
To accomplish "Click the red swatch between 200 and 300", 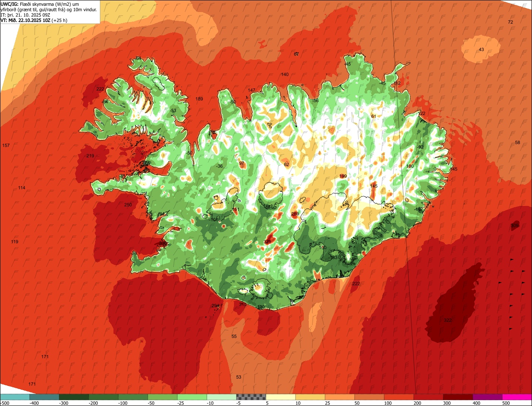I will [x=428, y=397].
